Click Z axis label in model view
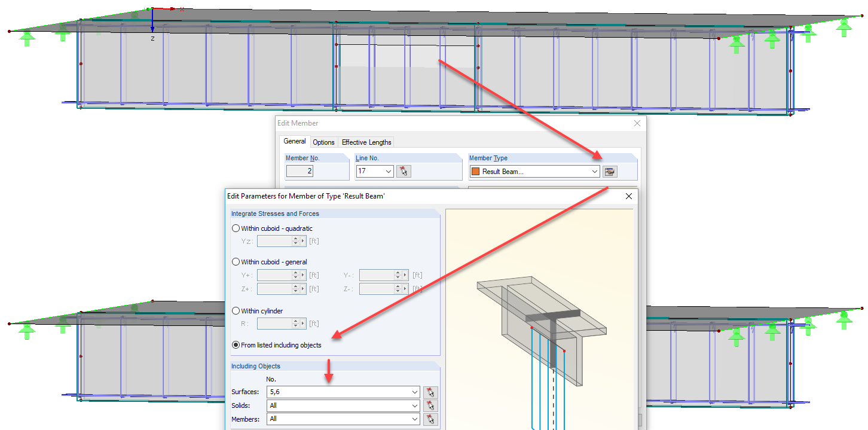The height and width of the screenshot is (430, 868). click(152, 39)
